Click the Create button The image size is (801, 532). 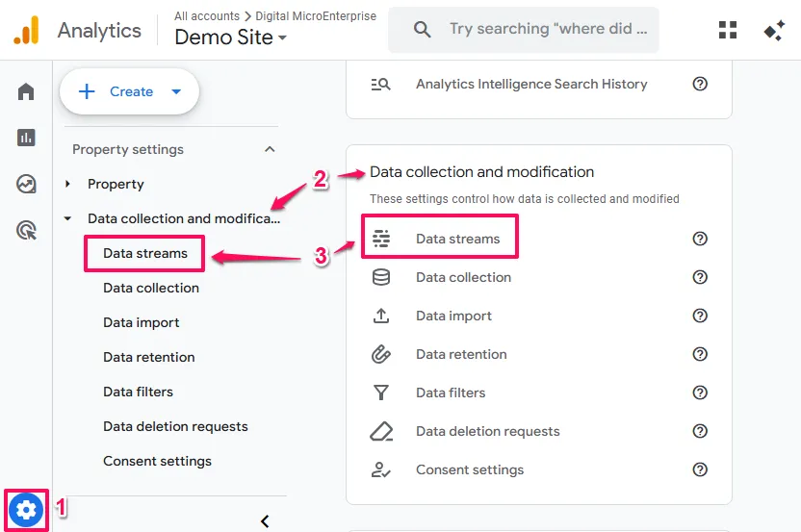[130, 91]
